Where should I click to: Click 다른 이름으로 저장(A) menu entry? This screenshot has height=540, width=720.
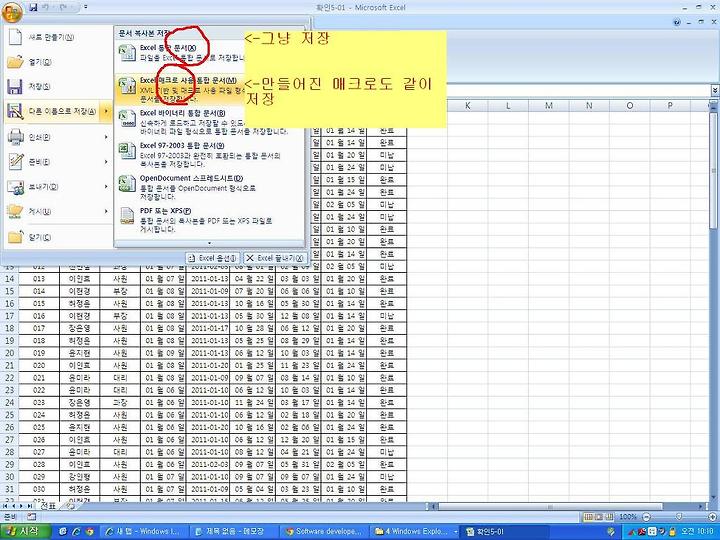pos(53,111)
